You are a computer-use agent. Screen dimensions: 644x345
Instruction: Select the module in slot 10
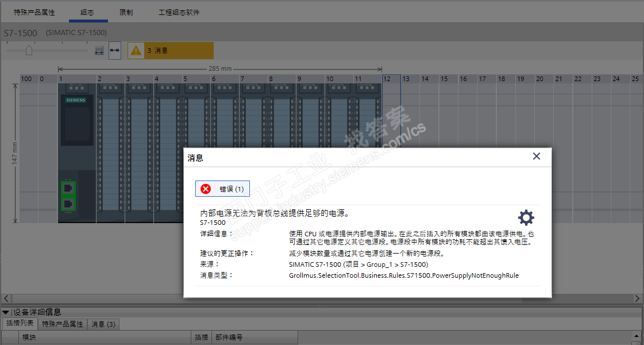click(339, 115)
